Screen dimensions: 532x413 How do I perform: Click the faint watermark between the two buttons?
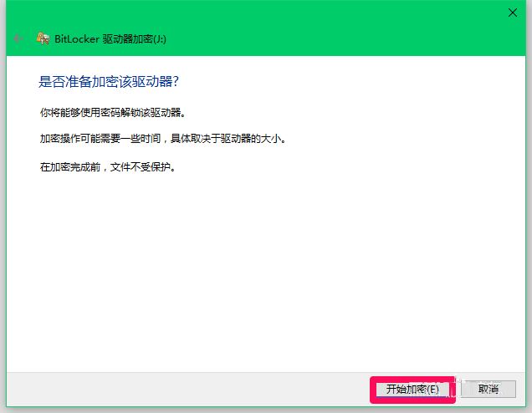[x=455, y=389]
